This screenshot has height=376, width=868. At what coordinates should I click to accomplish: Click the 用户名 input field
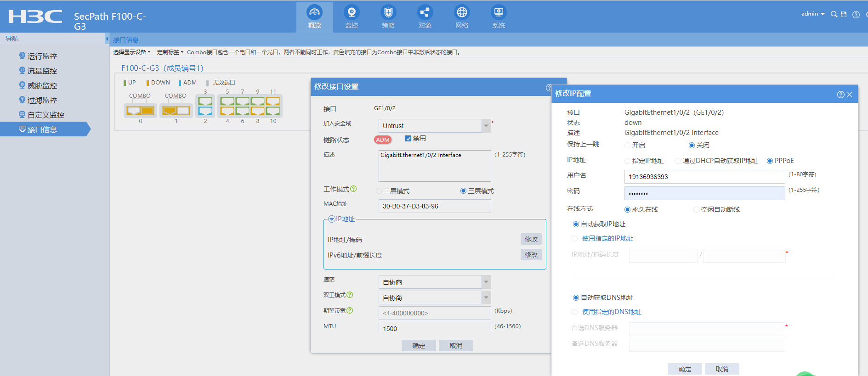tap(704, 177)
